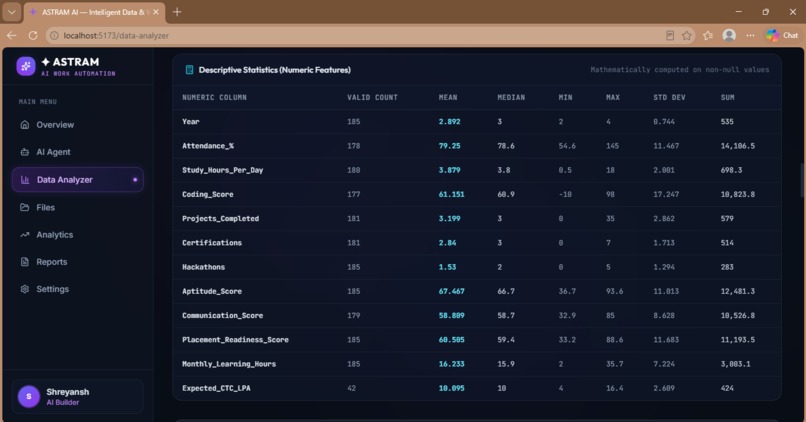Open Analytics from the sidebar
Screen dimensions: 806x422
pos(78,235)
